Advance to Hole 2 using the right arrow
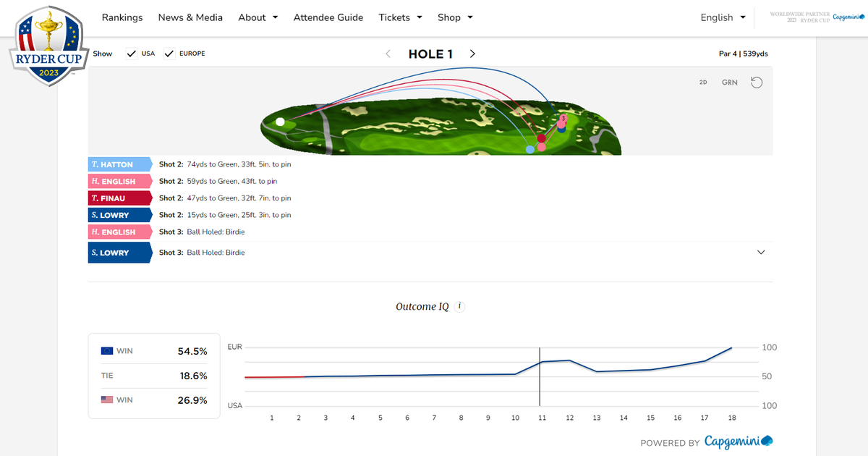The image size is (868, 456). click(472, 54)
